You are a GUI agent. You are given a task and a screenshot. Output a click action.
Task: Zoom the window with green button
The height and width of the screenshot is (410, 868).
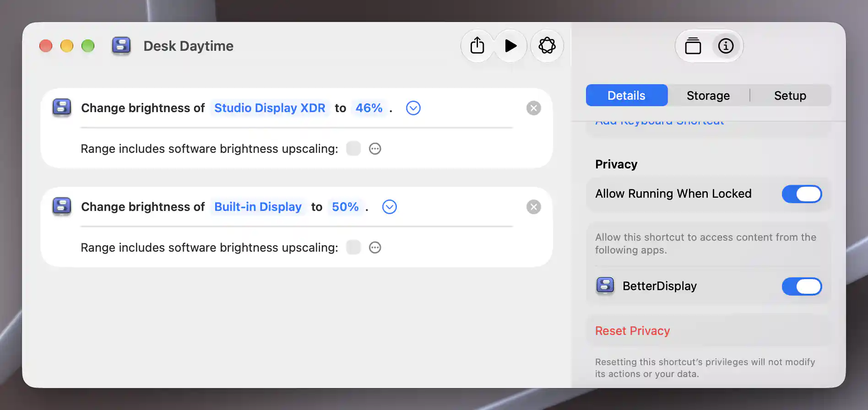coord(88,46)
